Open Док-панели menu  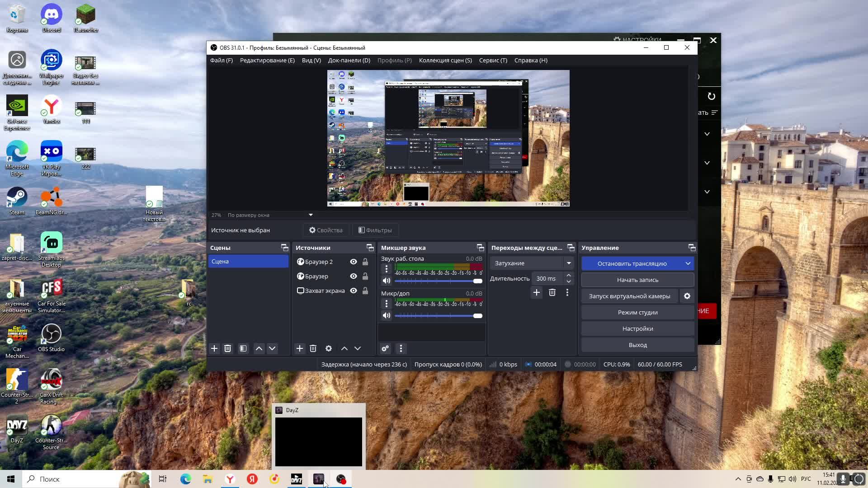(349, 60)
